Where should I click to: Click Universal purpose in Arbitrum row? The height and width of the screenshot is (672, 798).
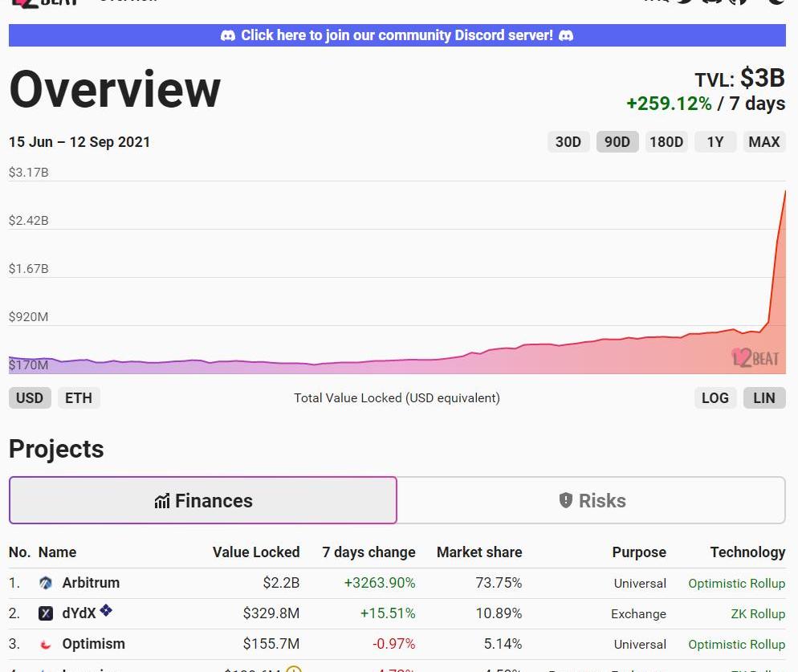[640, 584]
